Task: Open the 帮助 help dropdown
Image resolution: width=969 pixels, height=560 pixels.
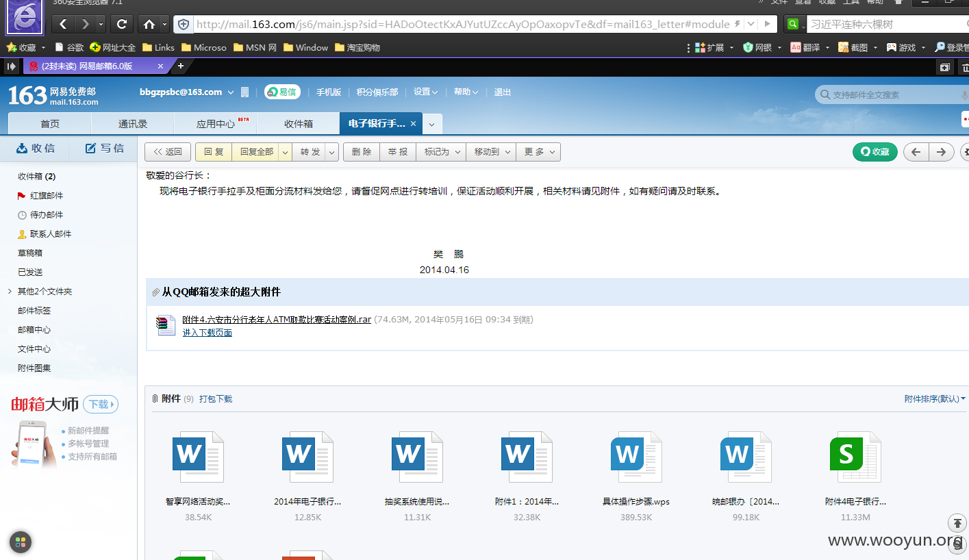Action: [466, 92]
